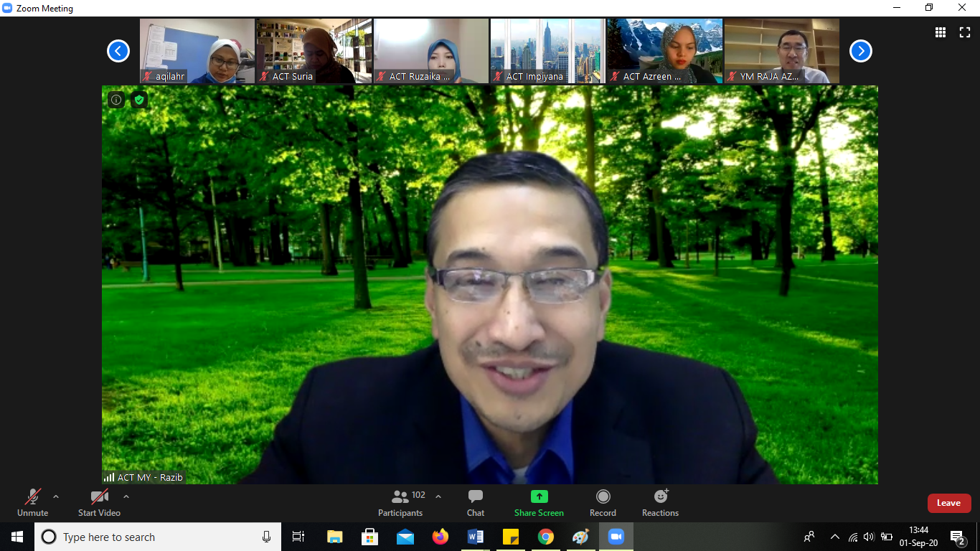Screen dimensions: 980x551
Task: Click the green encryption shield icon
Action: point(139,100)
